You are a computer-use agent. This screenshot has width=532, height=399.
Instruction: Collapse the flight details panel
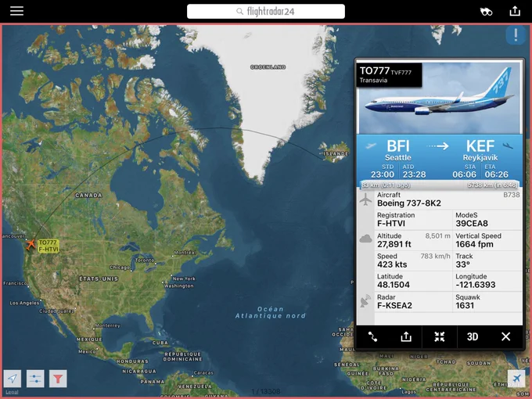click(x=440, y=336)
